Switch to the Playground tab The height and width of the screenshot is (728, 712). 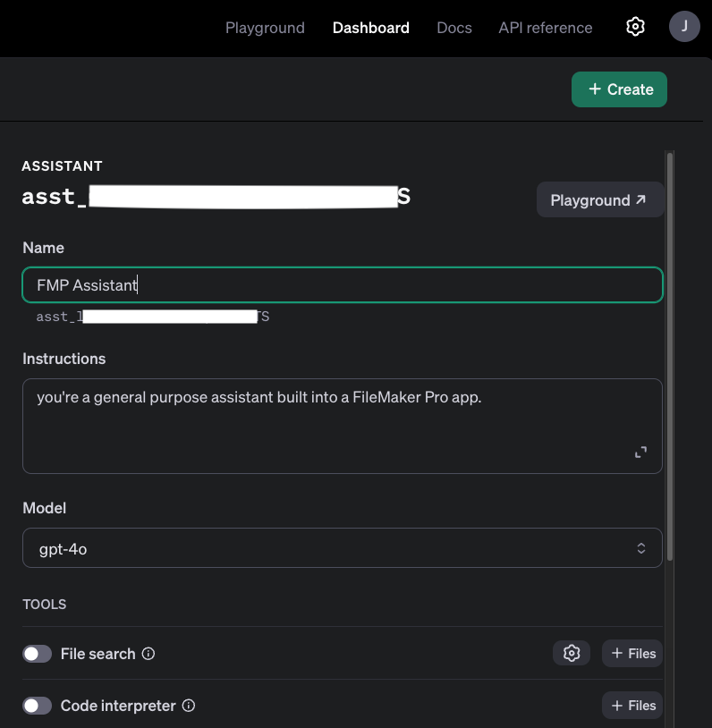coord(265,28)
